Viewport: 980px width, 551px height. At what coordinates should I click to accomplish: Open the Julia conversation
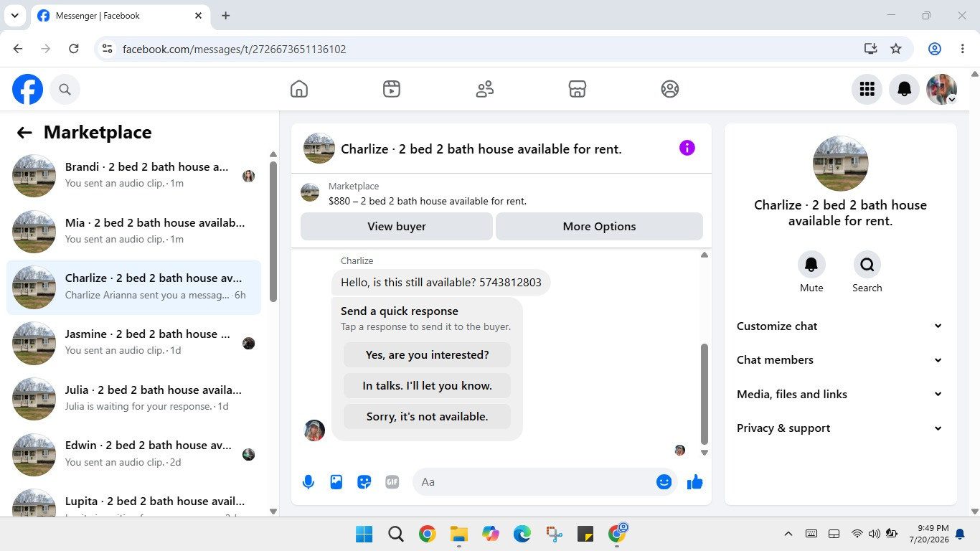[x=134, y=398]
